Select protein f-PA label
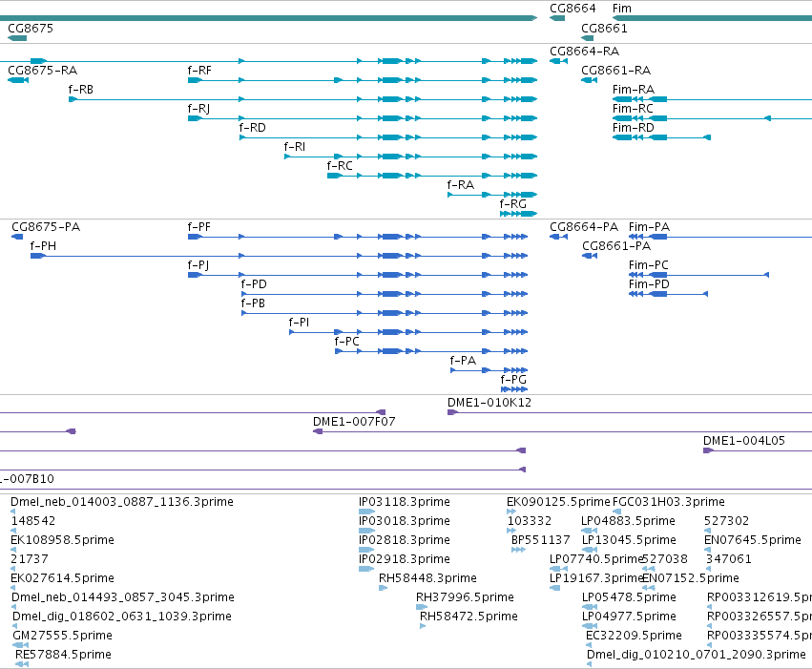This screenshot has width=812, height=669. coord(463,361)
